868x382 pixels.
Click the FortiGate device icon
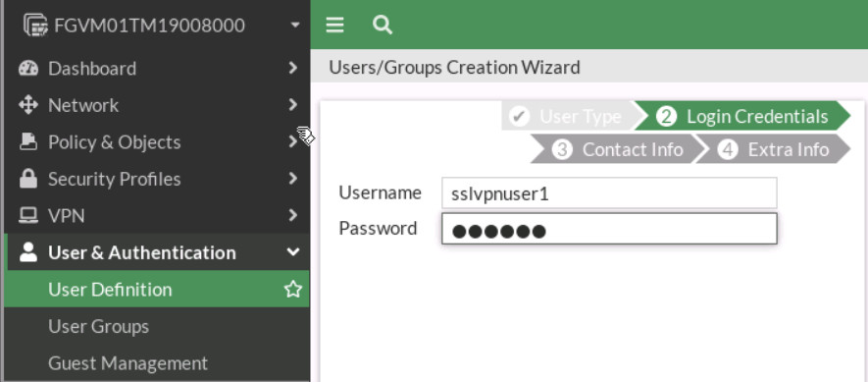[x=36, y=25]
